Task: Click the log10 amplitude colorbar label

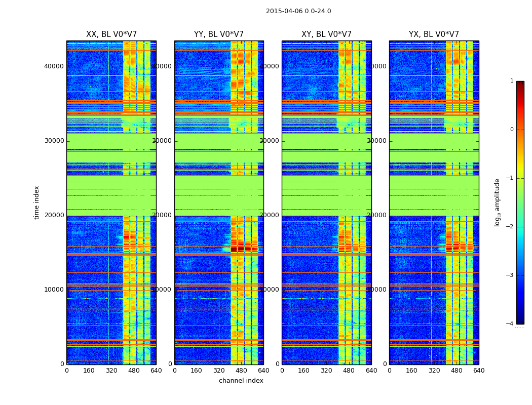Action: [497, 202]
